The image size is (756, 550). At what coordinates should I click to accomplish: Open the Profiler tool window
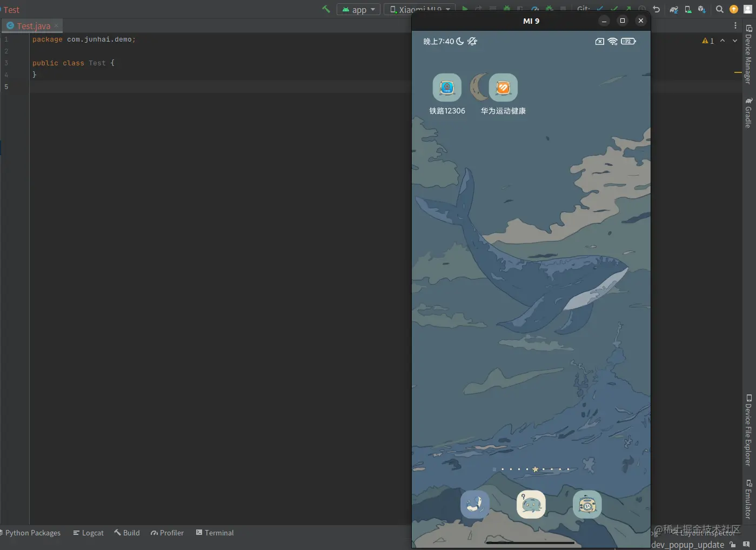[x=168, y=533]
